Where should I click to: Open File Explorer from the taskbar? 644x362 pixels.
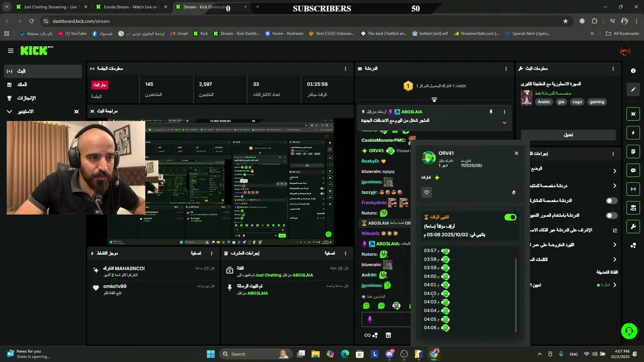coord(315,354)
